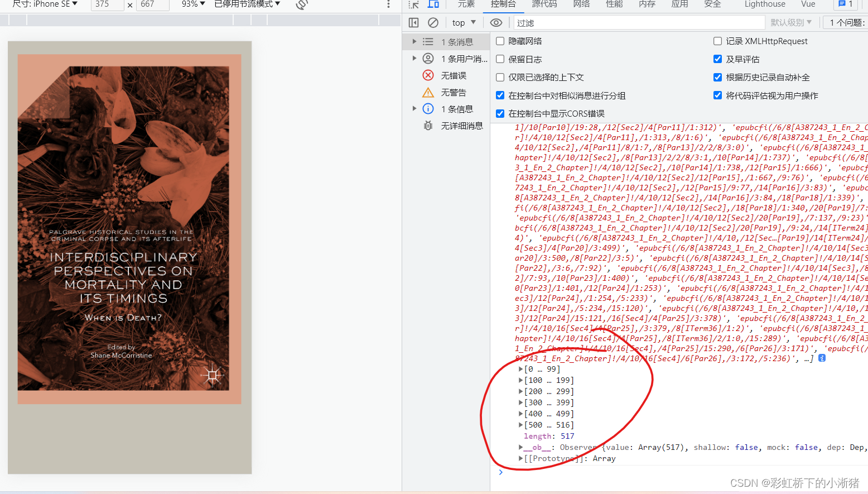Click the issues message badge icon
This screenshot has height=494, width=868.
coord(845,4)
